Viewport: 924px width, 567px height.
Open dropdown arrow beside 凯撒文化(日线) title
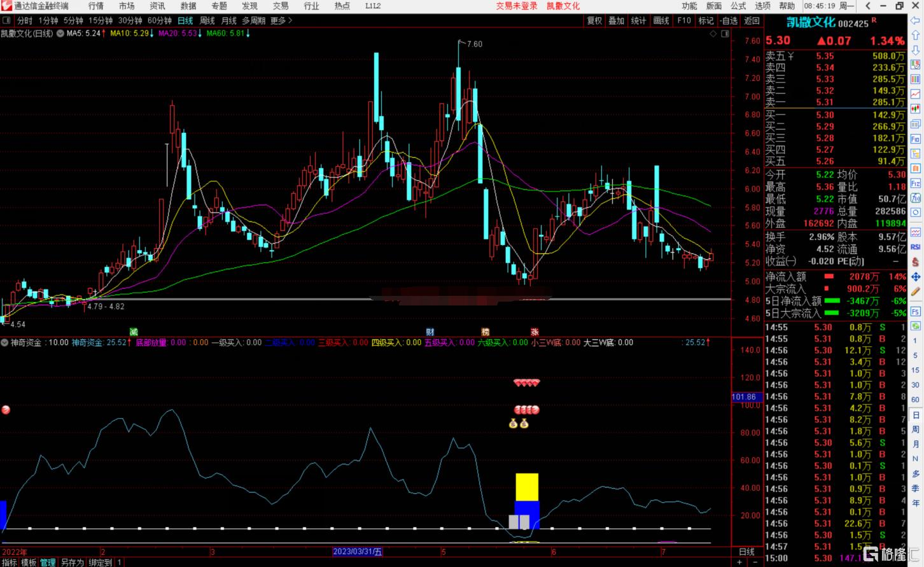click(x=60, y=34)
